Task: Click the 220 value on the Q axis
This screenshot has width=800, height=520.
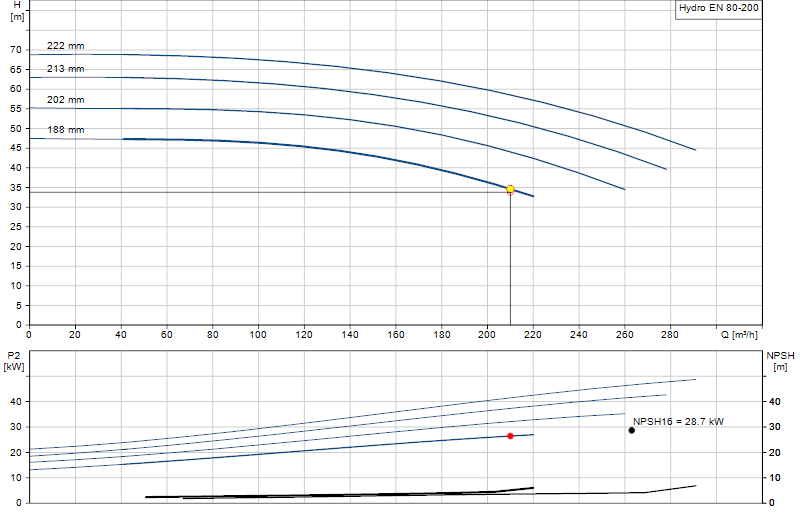Action: (x=533, y=335)
